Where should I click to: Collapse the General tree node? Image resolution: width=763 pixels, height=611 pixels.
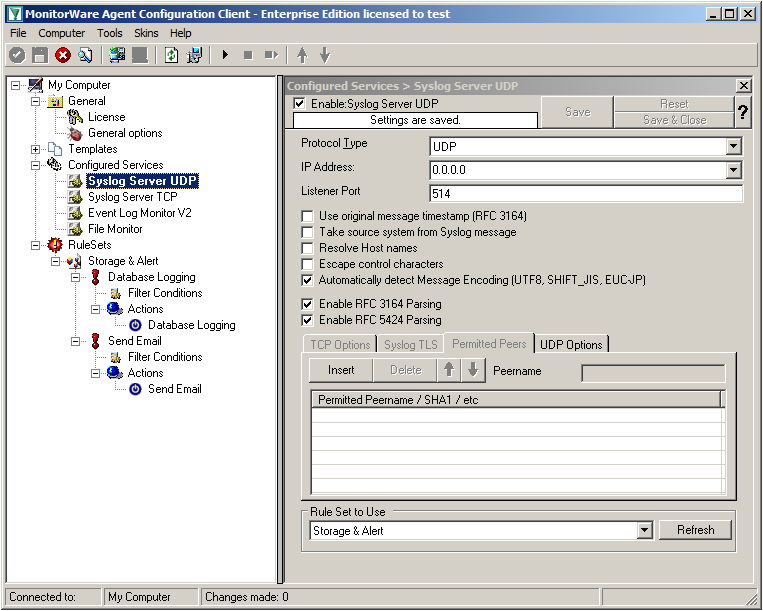36,101
